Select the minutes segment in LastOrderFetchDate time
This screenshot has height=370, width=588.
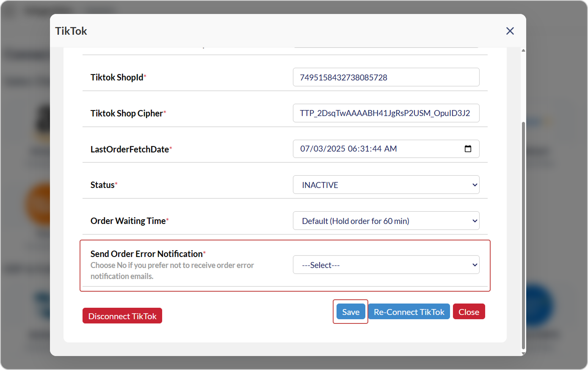(364, 149)
